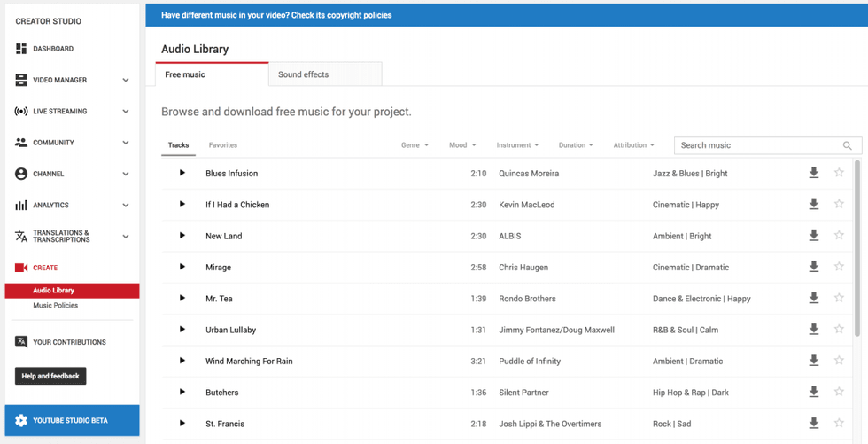Favorite the St. Francis track
Viewport: 868px width, 444px height.
pos(839,423)
